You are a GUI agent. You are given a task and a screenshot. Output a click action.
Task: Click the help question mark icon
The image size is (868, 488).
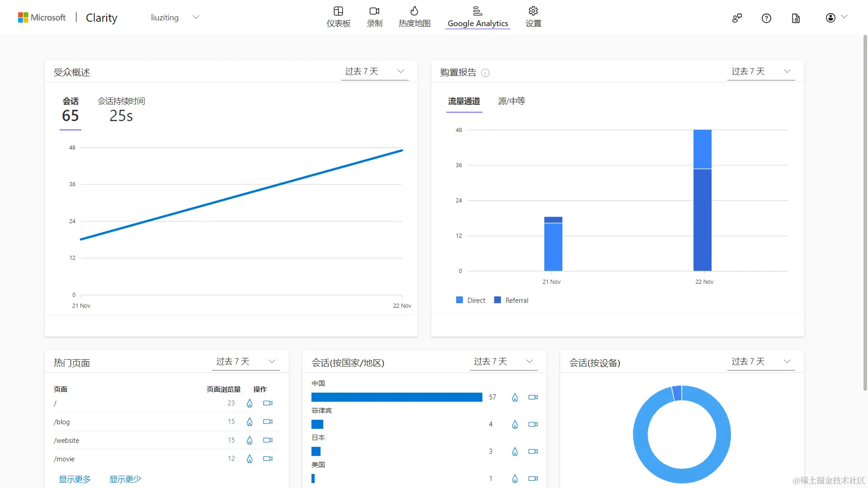point(766,18)
